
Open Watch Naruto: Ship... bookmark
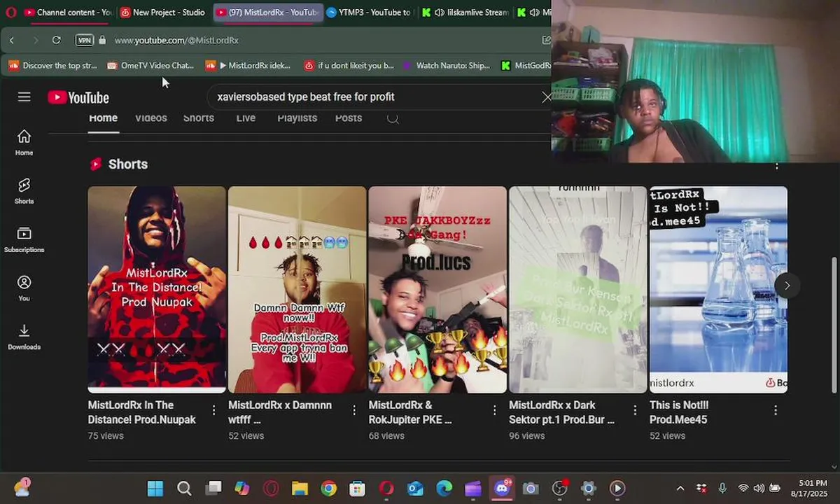point(447,65)
